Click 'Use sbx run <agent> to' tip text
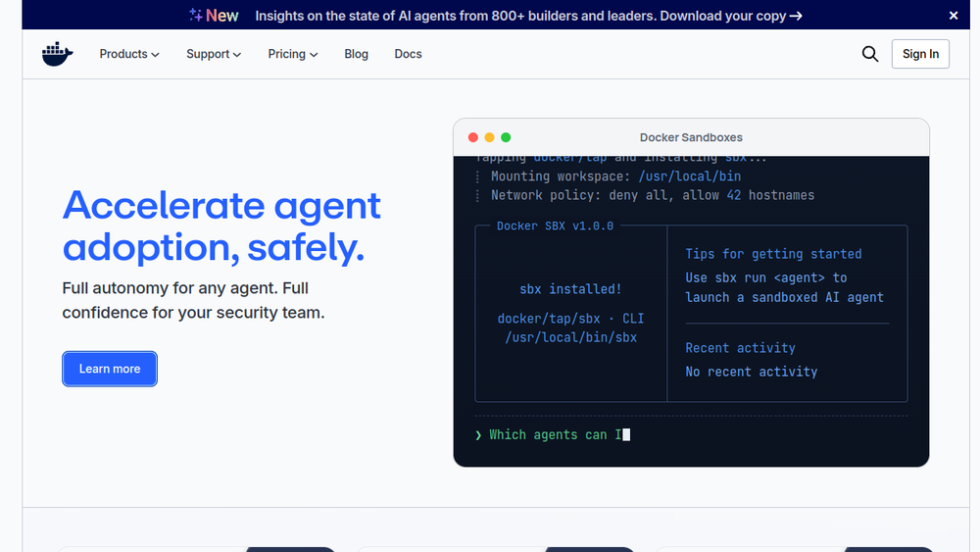This screenshot has width=980, height=552. click(765, 277)
